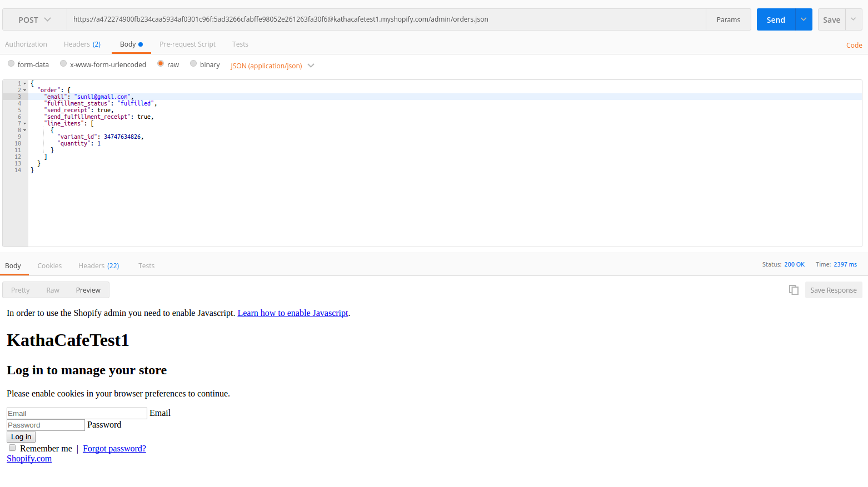Click the KathaCafeTest1 heading
The height and width of the screenshot is (487, 868).
point(68,340)
